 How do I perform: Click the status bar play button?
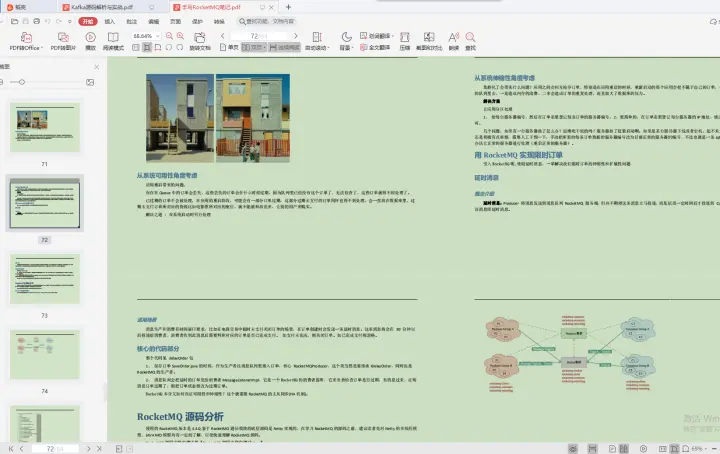[643, 448]
